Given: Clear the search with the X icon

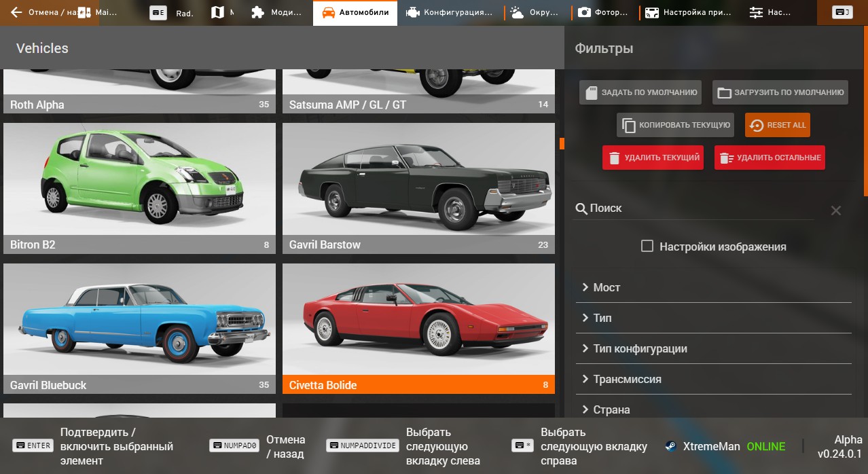Looking at the screenshot, I should pyautogui.click(x=836, y=211).
